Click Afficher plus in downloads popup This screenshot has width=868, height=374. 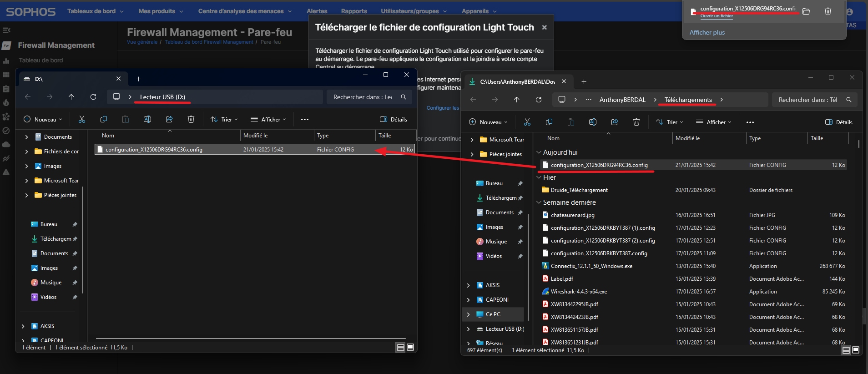point(707,32)
